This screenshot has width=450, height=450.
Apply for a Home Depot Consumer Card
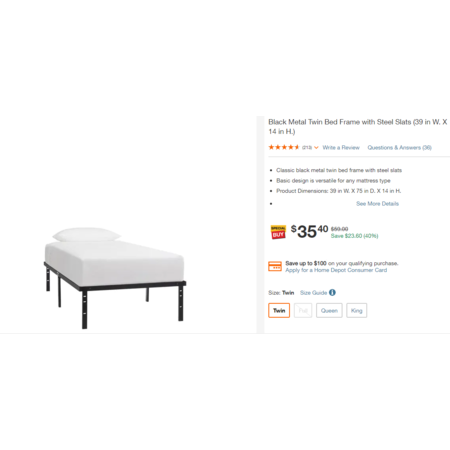(x=336, y=270)
